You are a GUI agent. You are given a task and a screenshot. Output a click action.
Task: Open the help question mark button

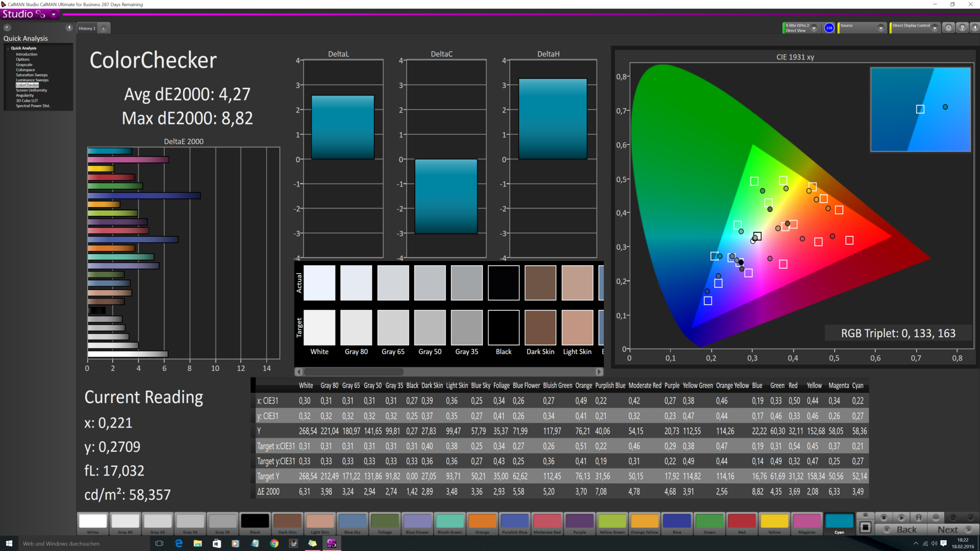962,28
